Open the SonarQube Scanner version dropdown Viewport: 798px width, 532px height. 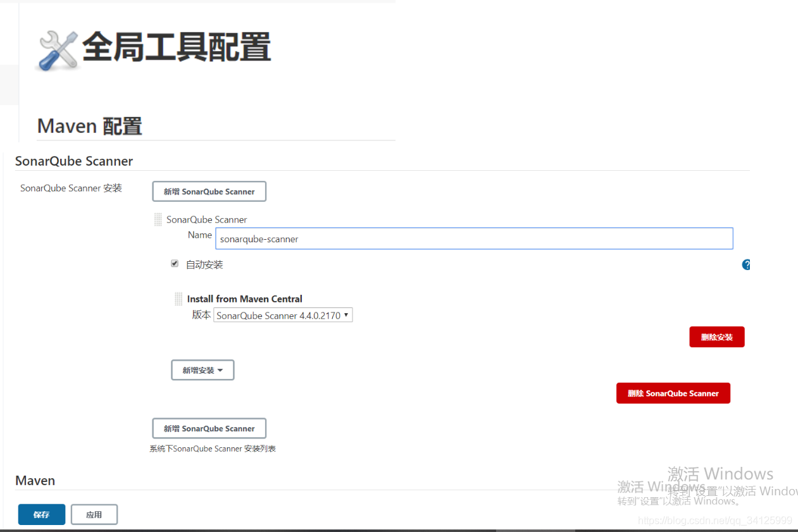(283, 315)
